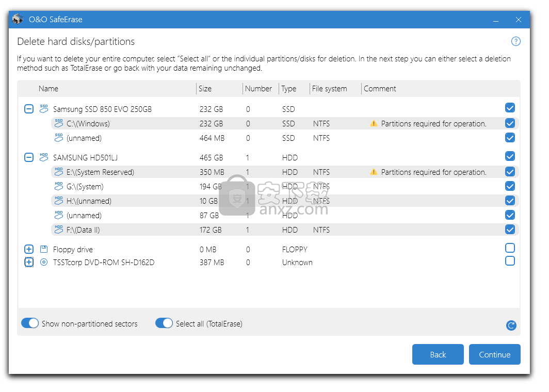
Task: Click the 387 MB size value
Action: pos(212,263)
